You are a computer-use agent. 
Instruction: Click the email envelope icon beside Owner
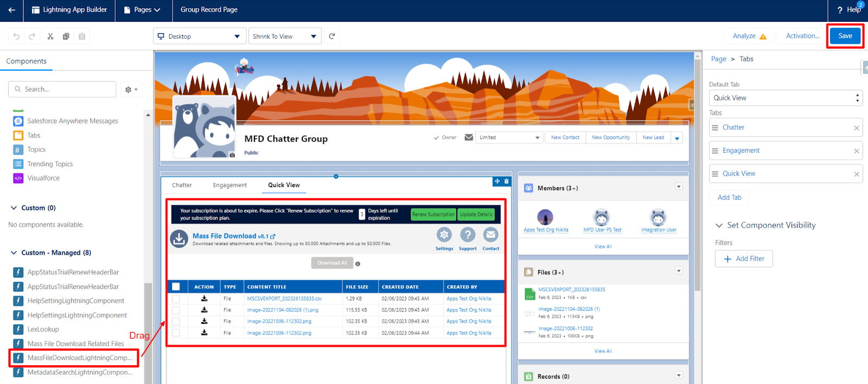pyautogui.click(x=469, y=137)
